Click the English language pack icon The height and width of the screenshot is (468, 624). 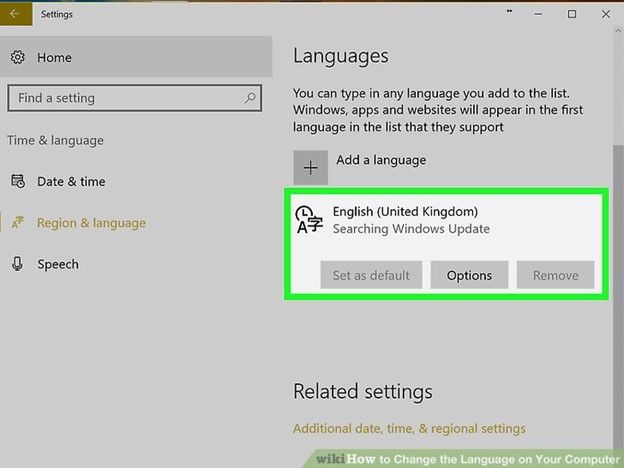[x=309, y=219]
